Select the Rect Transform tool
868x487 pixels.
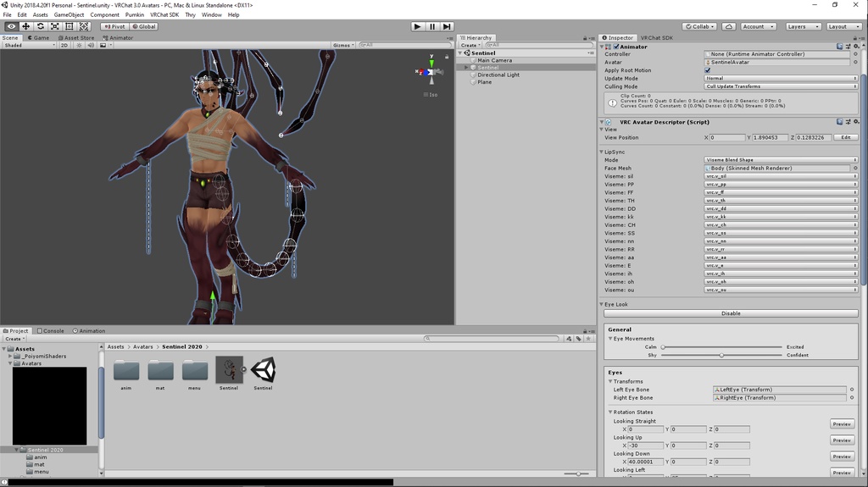[x=70, y=26]
